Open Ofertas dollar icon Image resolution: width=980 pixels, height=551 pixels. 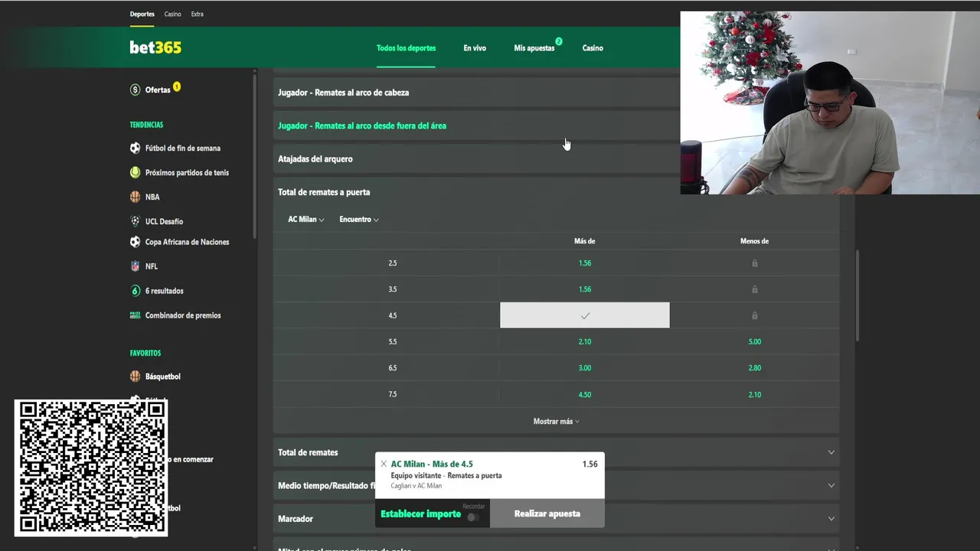click(x=136, y=90)
